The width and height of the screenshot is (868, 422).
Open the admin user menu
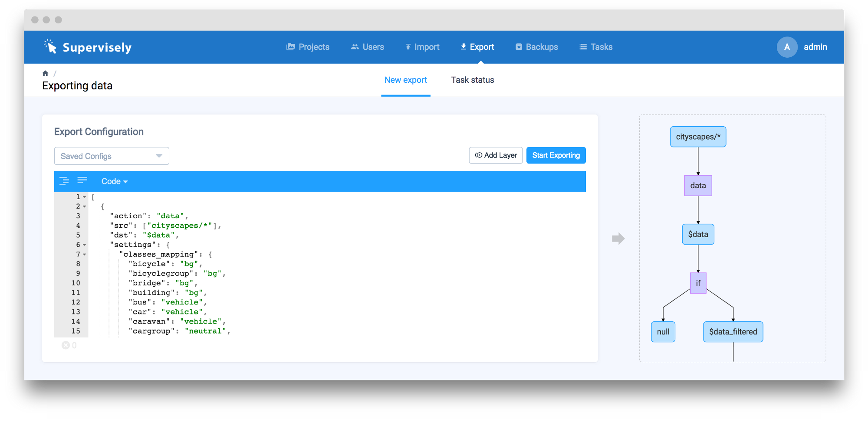[815, 47]
